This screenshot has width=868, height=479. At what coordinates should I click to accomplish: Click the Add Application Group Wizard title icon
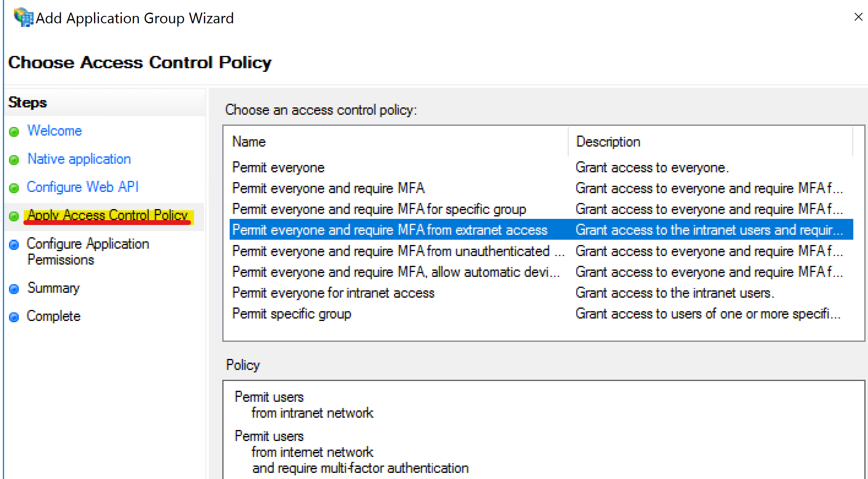[23, 18]
